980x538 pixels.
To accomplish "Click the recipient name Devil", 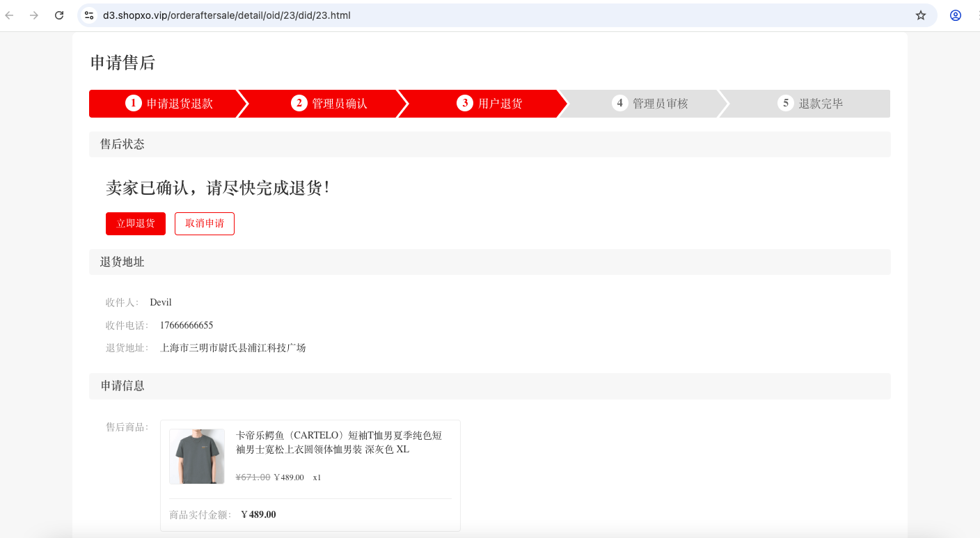I will [161, 302].
